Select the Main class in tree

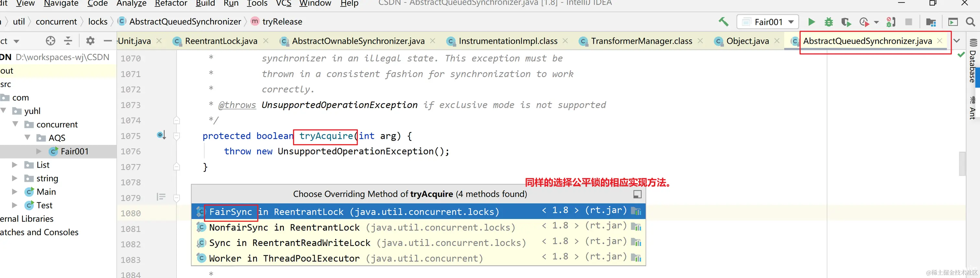[46, 192]
